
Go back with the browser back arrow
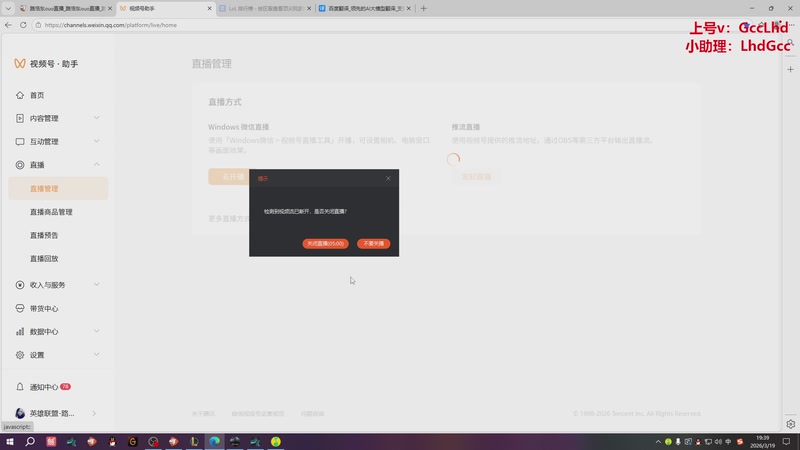pyautogui.click(x=8, y=24)
